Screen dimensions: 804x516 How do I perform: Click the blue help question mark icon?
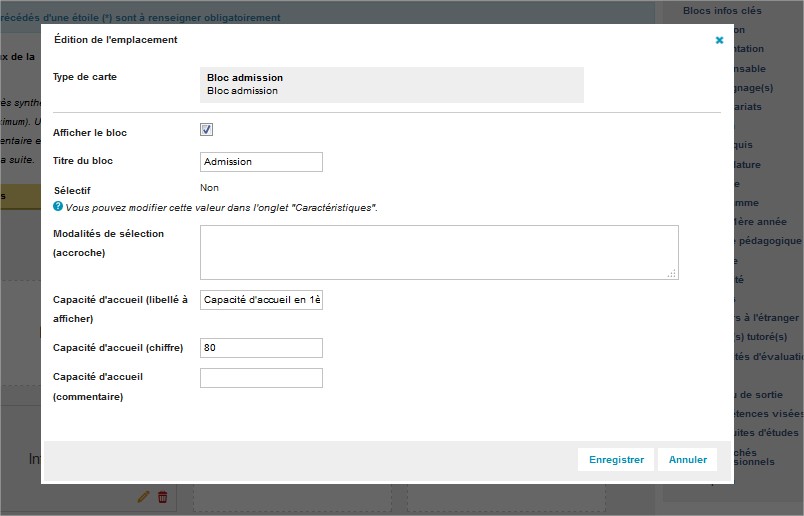58,206
